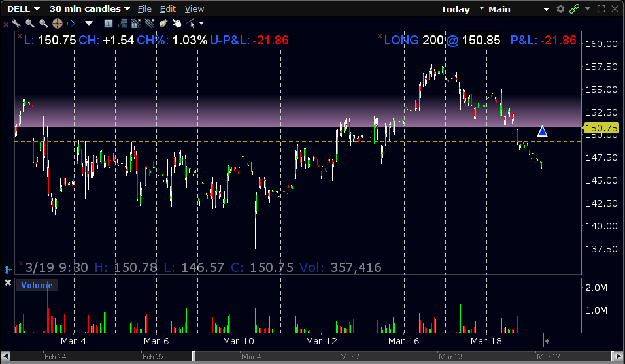Click the left handle of the time range slider
625x364 pixels.
click(x=194, y=356)
